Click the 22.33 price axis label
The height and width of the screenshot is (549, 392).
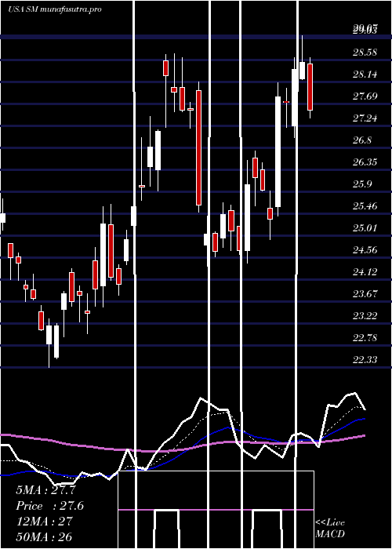365,359
